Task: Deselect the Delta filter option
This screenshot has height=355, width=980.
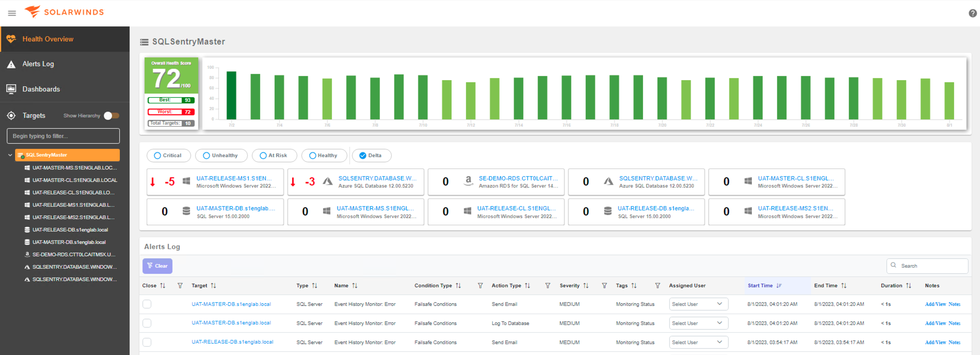Action: click(372, 156)
